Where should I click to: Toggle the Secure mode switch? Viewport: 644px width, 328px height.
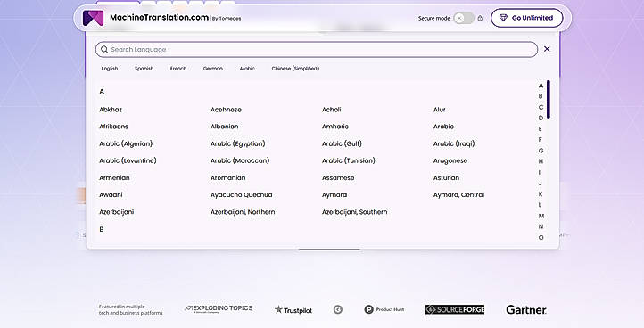(464, 18)
